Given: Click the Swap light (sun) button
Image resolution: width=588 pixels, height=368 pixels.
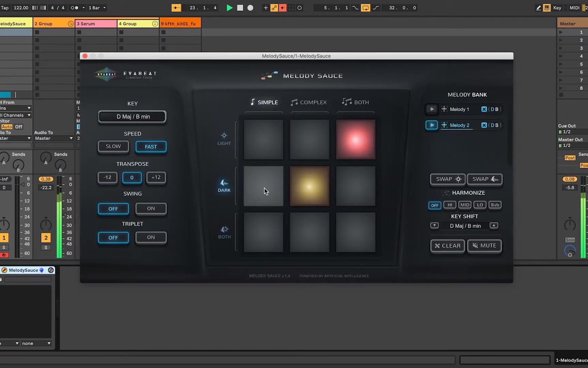Looking at the screenshot, I should pos(448,179).
